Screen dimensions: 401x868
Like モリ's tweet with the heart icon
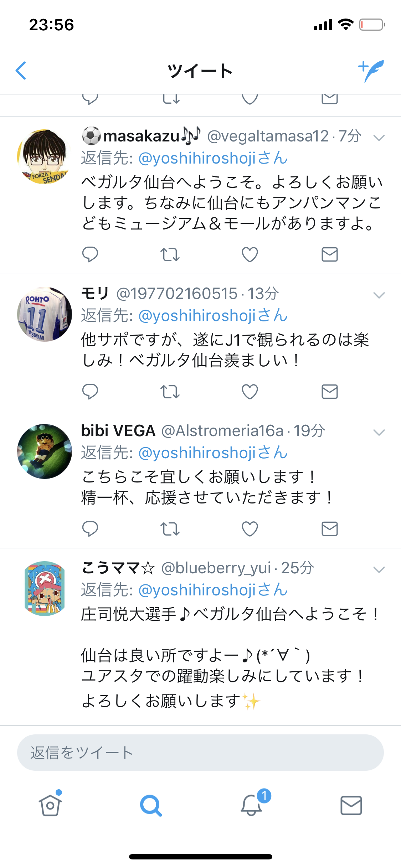pos(250,392)
